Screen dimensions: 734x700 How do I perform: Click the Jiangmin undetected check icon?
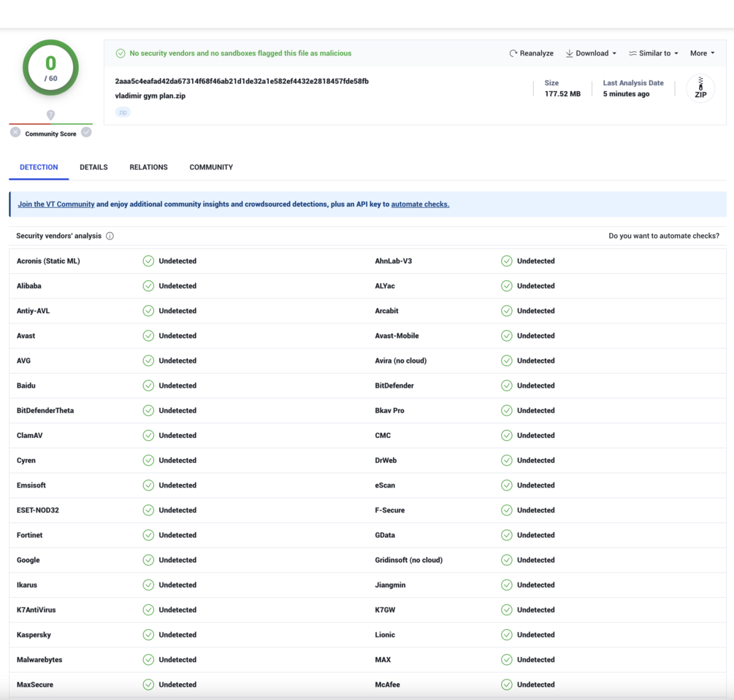[x=507, y=585]
